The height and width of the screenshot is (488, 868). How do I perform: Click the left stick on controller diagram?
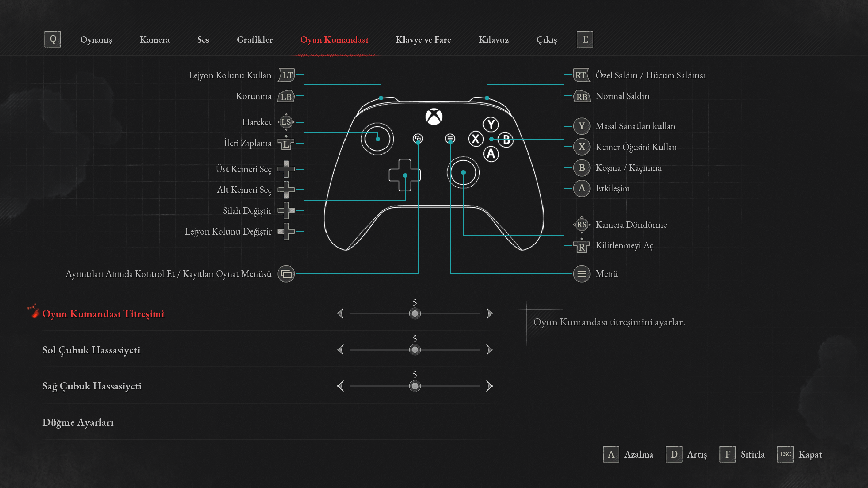click(x=377, y=139)
